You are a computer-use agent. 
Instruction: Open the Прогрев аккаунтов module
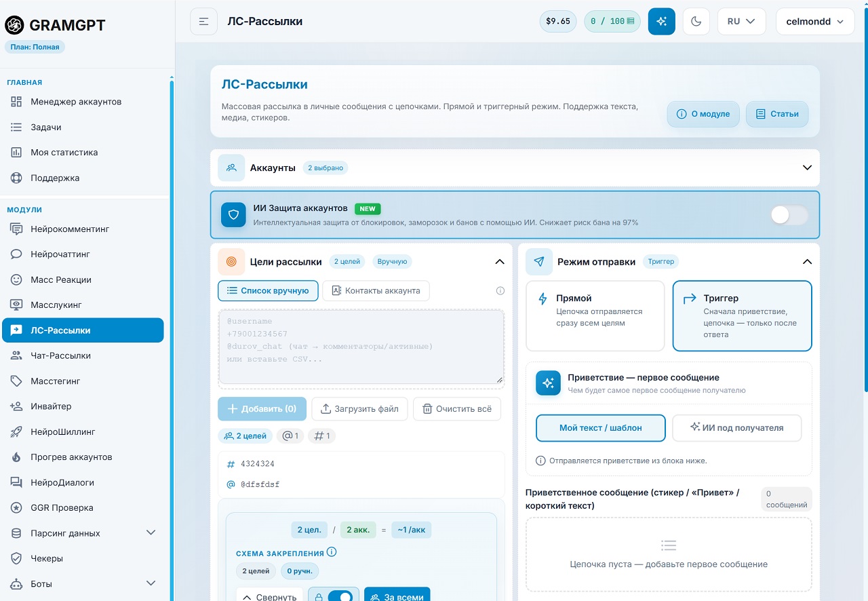pos(83,457)
